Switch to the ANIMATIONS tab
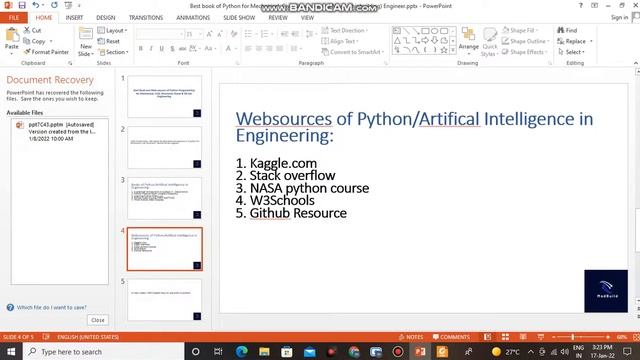 click(x=193, y=18)
